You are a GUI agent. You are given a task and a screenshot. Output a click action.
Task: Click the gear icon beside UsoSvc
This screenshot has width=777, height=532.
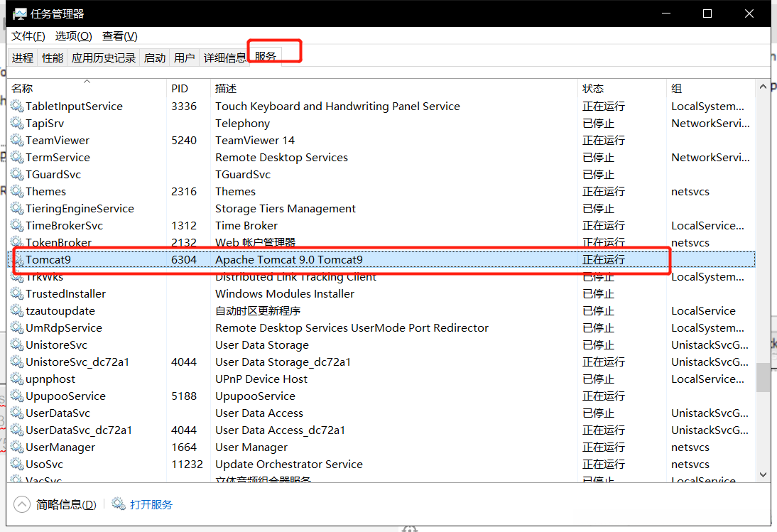(17, 464)
